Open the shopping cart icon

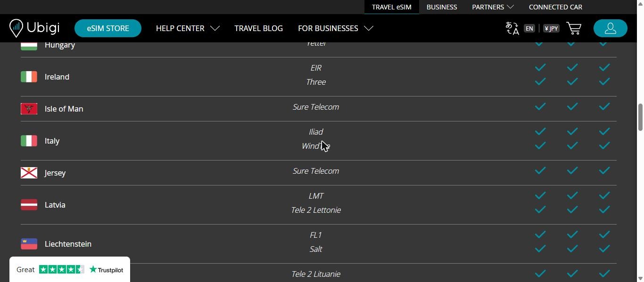click(x=574, y=28)
